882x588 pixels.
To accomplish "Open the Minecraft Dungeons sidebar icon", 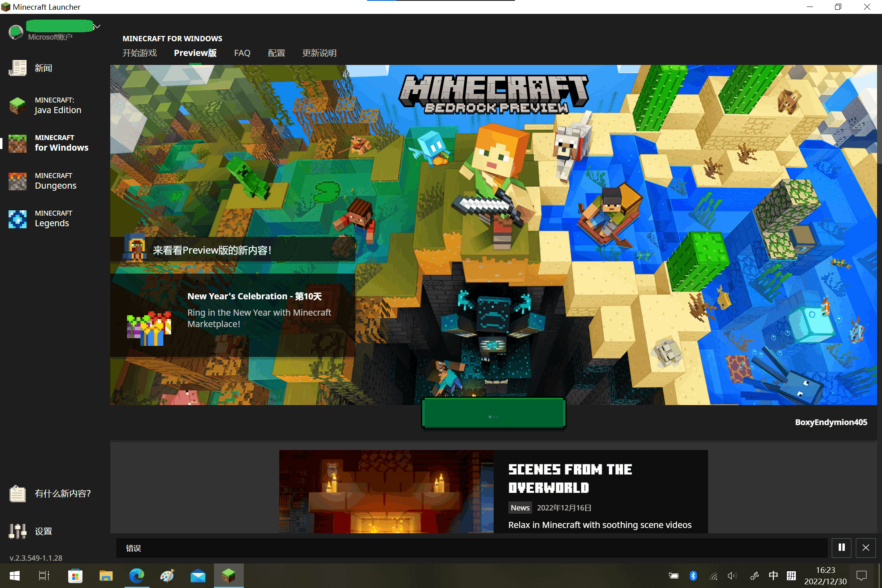I will [x=18, y=181].
